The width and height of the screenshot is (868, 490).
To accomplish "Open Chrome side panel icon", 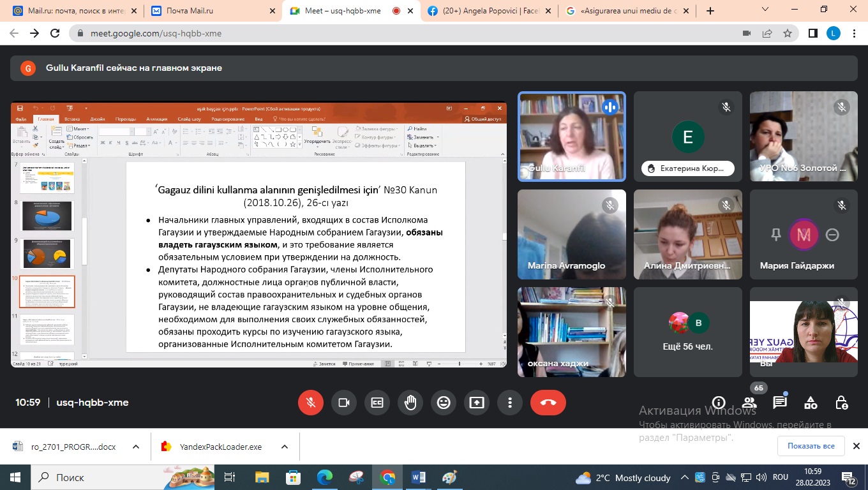I will click(x=813, y=33).
